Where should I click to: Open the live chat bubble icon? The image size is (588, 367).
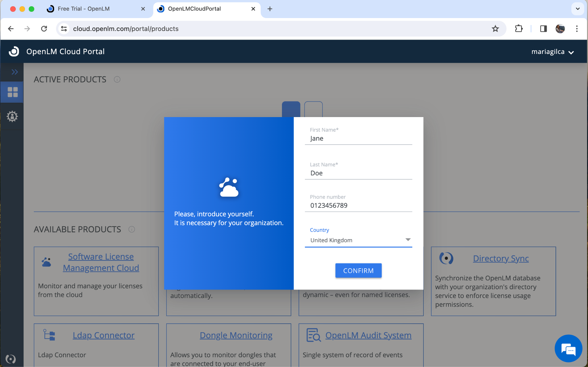pyautogui.click(x=568, y=349)
